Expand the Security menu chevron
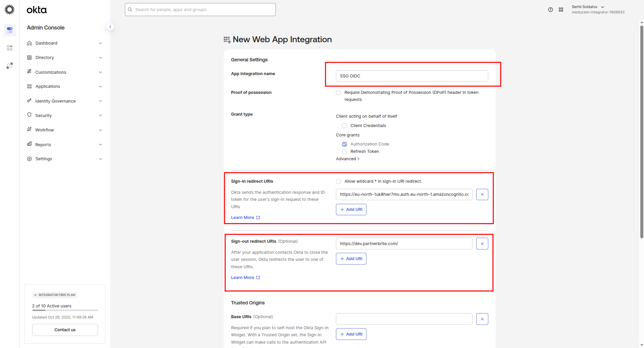 click(x=100, y=115)
